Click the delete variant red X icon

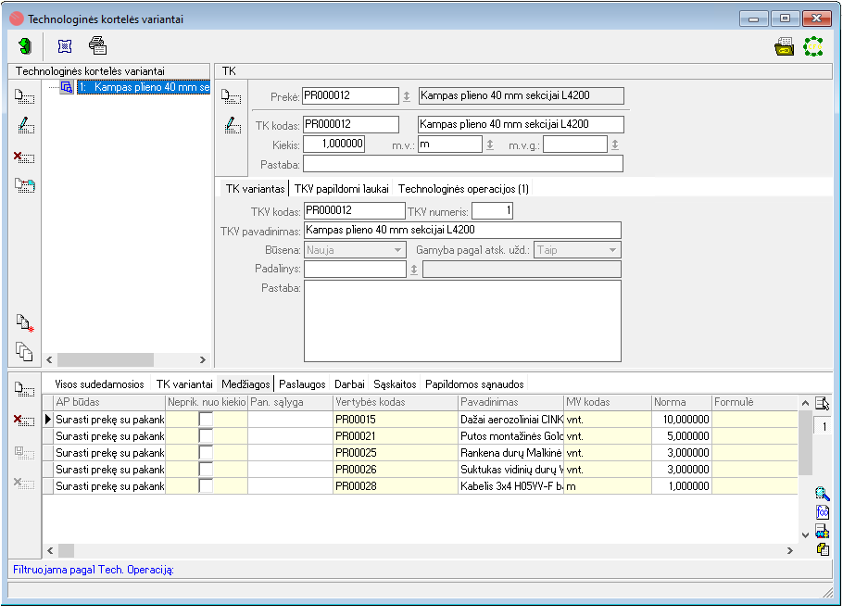click(24, 157)
